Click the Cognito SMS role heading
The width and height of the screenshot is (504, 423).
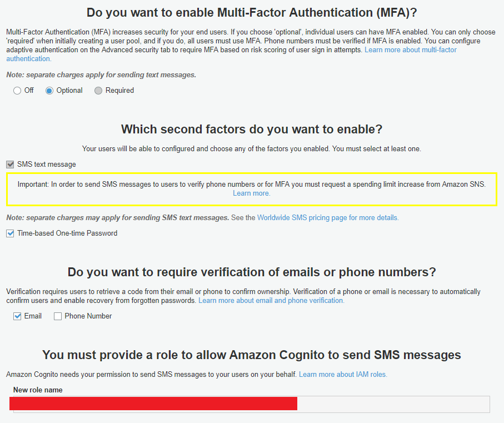[x=252, y=355]
